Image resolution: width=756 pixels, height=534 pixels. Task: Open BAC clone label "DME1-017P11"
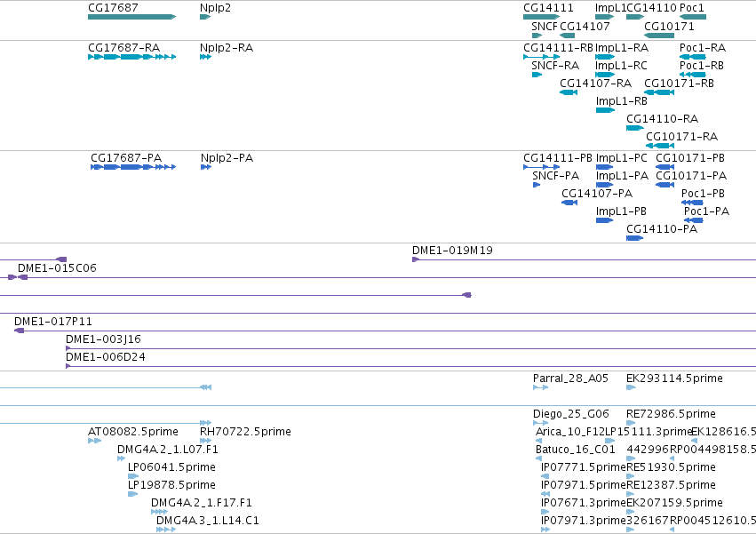(x=53, y=322)
